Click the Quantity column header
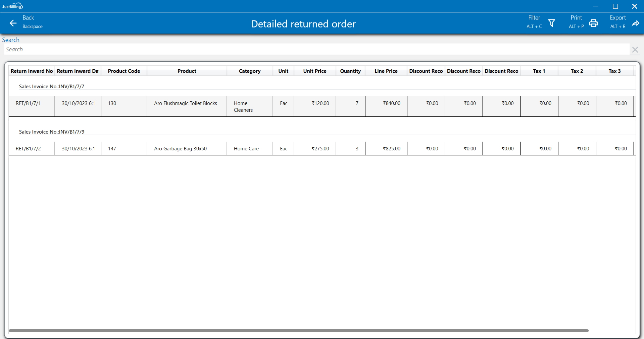Image resolution: width=644 pixels, height=339 pixels. pos(350,71)
